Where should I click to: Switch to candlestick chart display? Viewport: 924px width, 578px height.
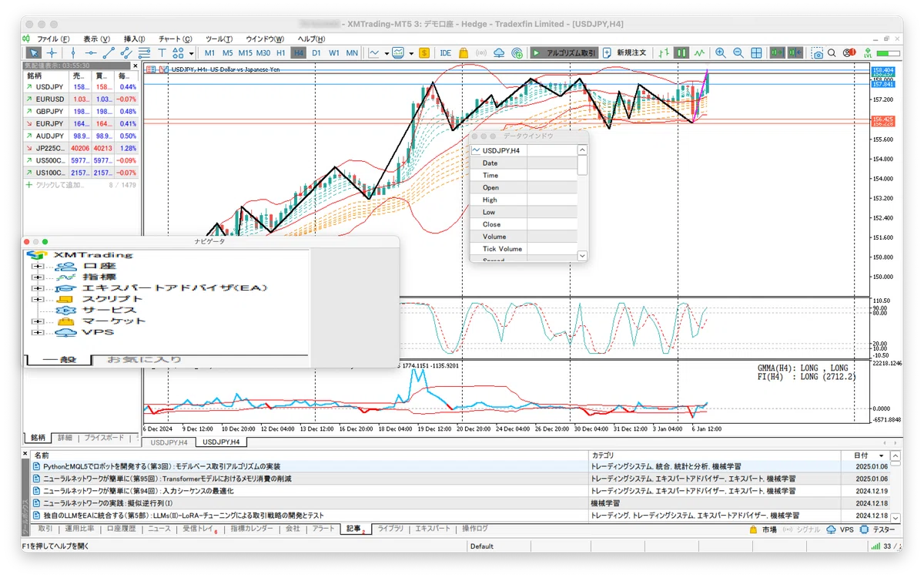tap(681, 53)
